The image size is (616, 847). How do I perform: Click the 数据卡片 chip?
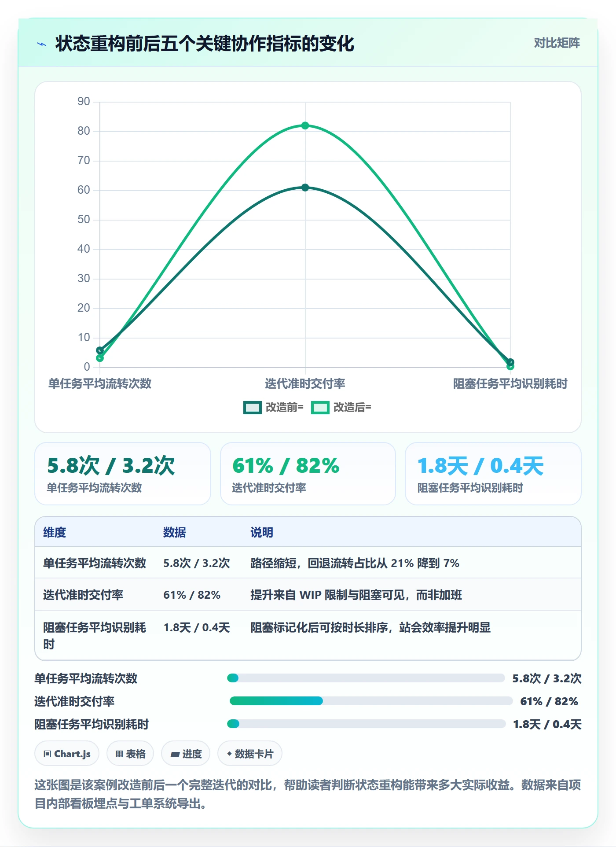(x=250, y=754)
